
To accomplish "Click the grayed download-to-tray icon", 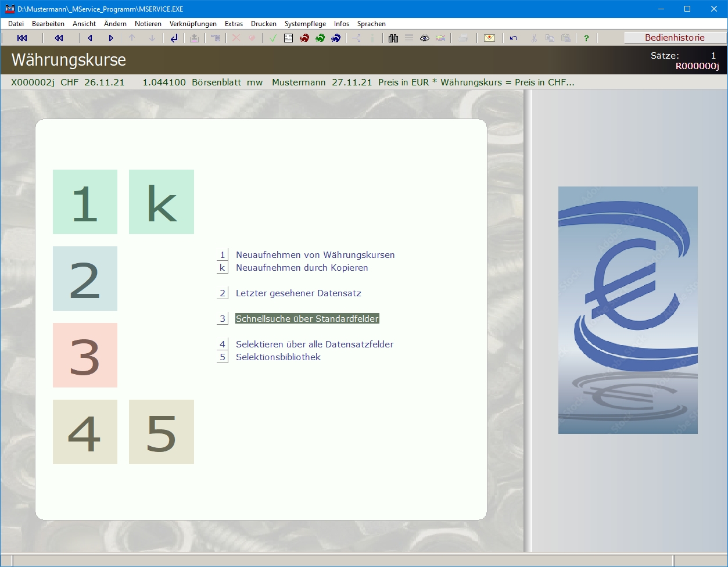I will pos(195,38).
